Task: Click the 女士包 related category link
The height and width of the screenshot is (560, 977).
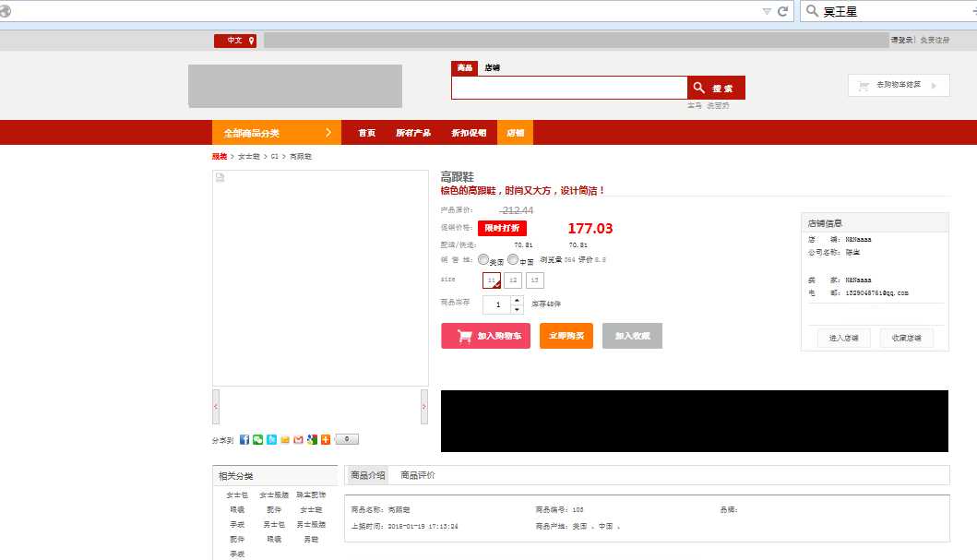Action: [237, 495]
